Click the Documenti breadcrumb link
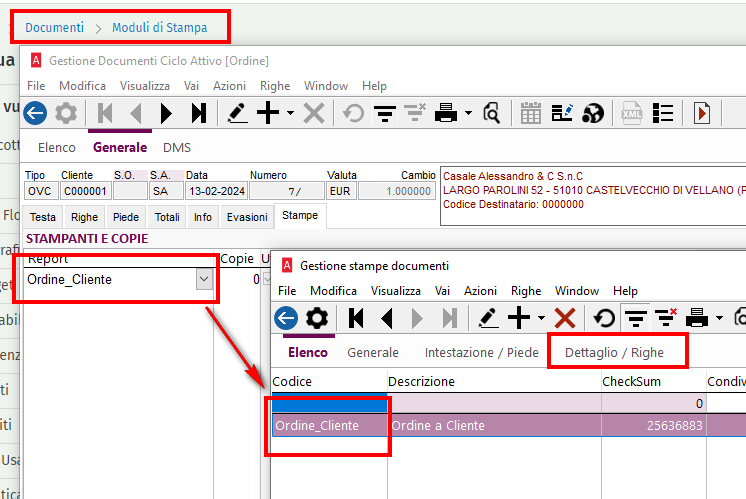 coord(54,27)
